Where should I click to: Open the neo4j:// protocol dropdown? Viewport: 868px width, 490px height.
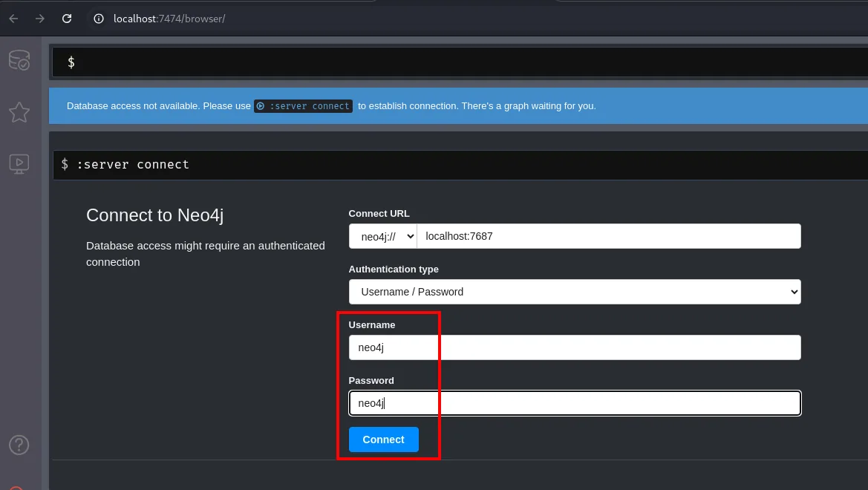coord(382,236)
